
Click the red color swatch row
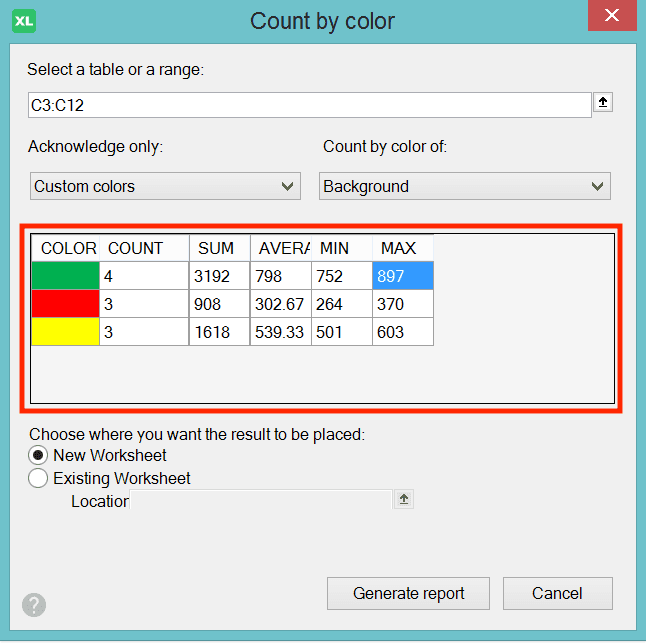click(x=66, y=304)
